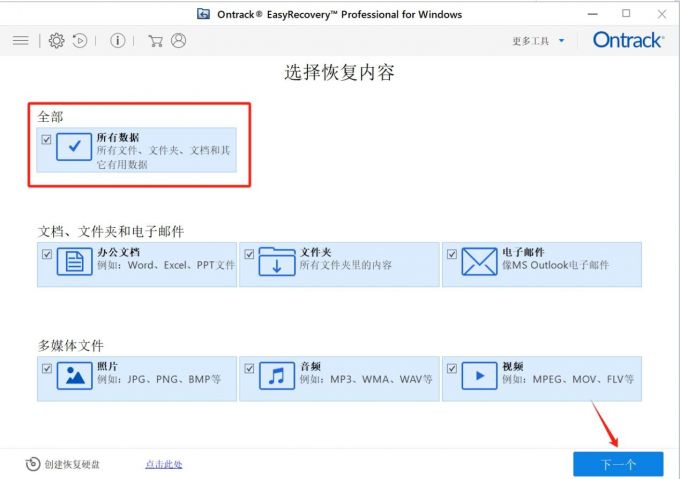Click the 办公文档 title text
This screenshot has height=479, width=680.
click(118, 252)
